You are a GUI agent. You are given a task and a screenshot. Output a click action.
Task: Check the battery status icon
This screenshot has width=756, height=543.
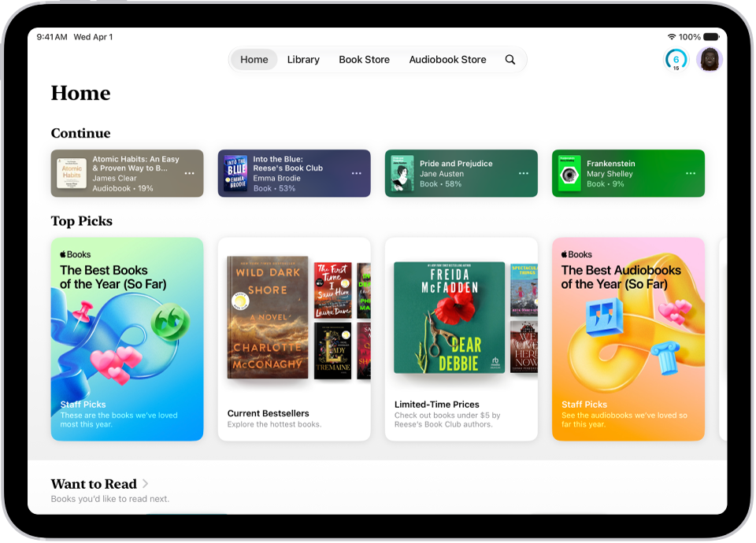pos(712,37)
